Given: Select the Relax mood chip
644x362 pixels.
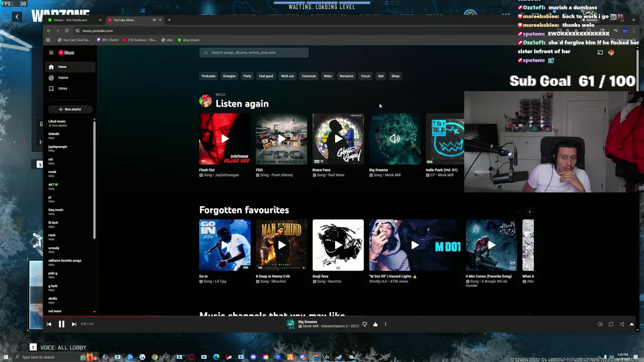Looking at the screenshot, I should pos(328,76).
